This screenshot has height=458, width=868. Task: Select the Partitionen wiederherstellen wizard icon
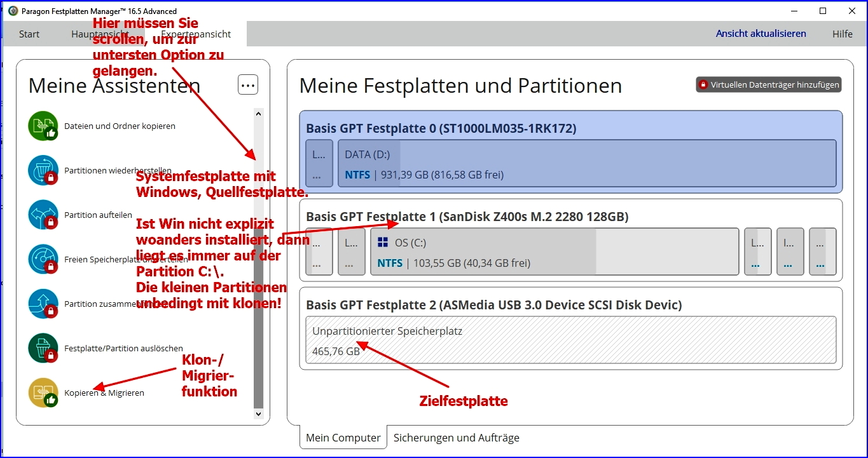[43, 170]
